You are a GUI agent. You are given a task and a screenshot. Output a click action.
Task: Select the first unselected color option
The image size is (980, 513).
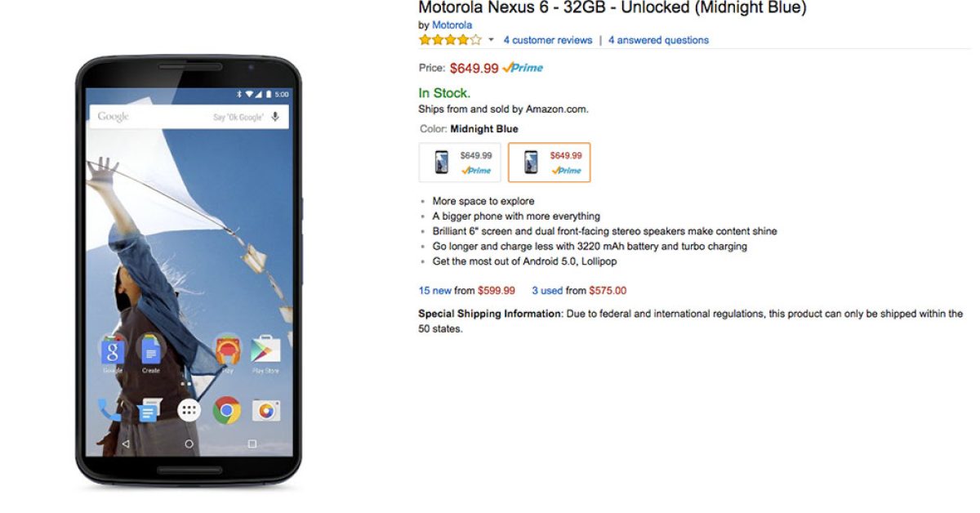(460, 162)
